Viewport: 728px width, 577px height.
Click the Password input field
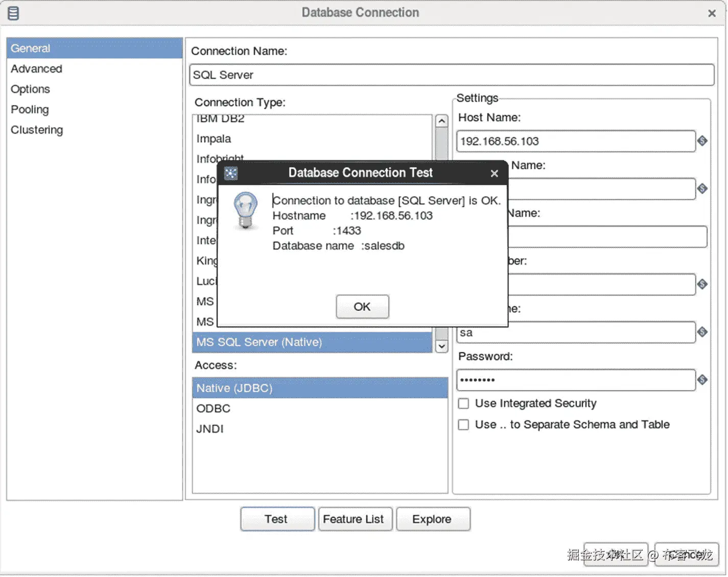(576, 380)
